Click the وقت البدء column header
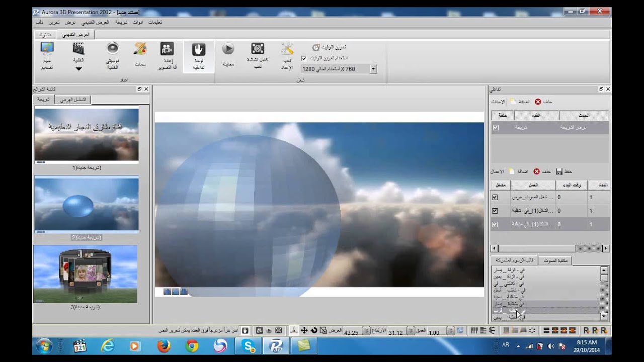The height and width of the screenshot is (362, 644). tap(572, 185)
